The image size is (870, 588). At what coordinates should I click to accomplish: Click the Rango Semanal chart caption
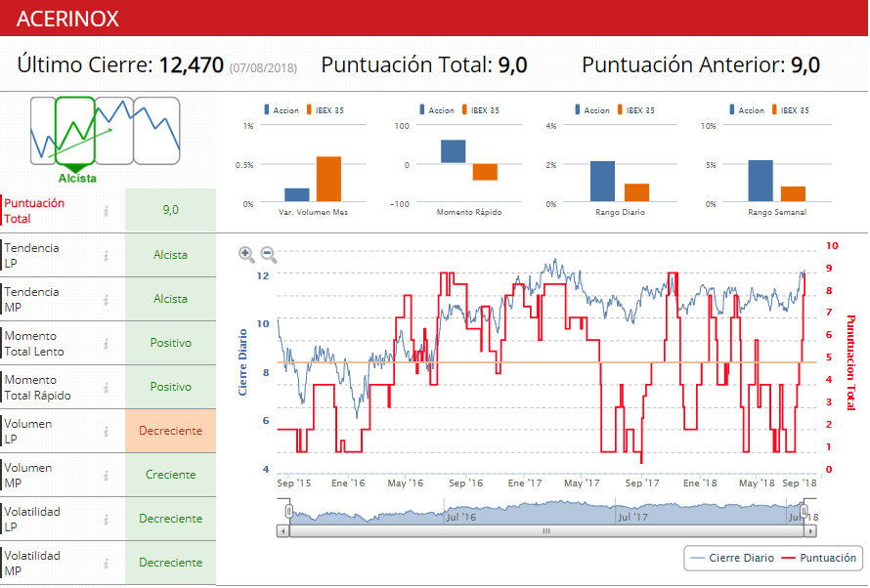(x=777, y=212)
